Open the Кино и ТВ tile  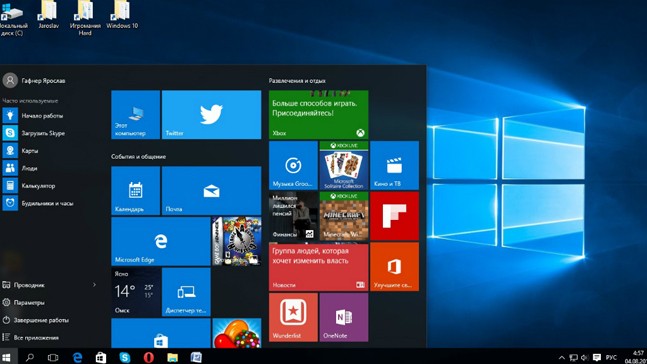coord(394,165)
